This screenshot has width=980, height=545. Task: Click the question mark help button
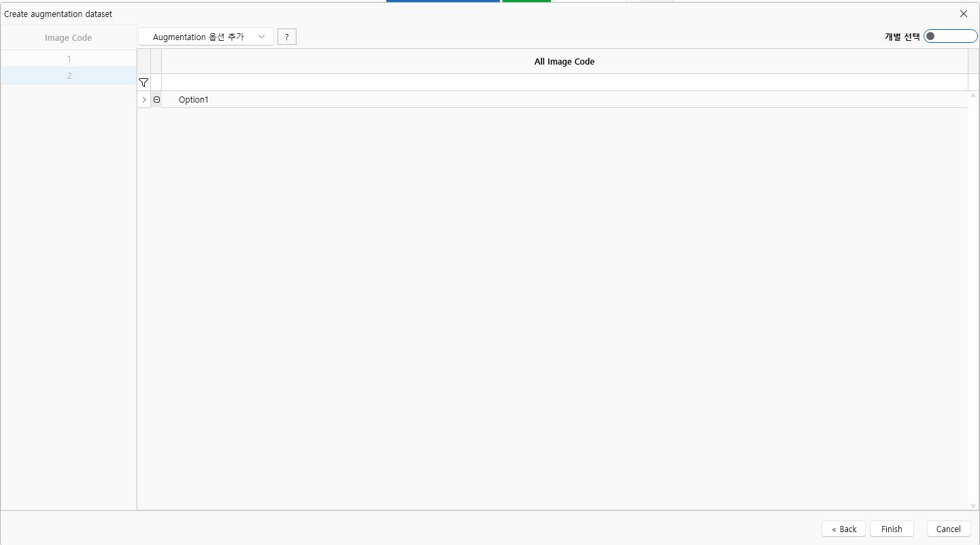[286, 37]
